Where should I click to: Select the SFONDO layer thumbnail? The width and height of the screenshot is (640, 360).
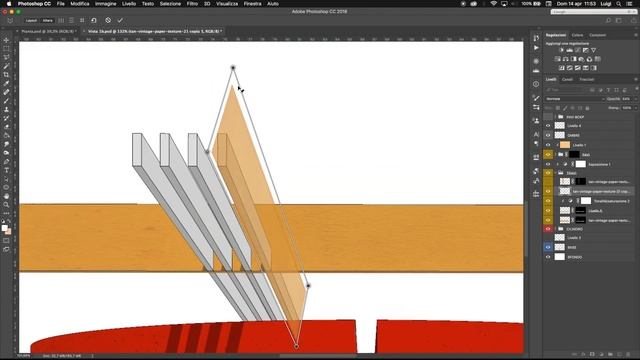coord(560,257)
